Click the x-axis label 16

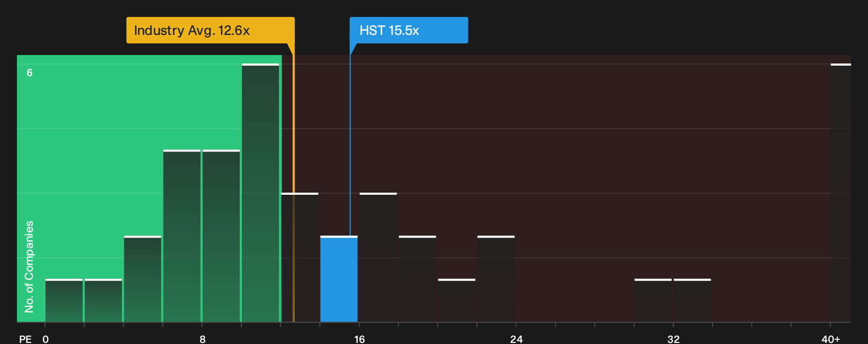click(x=359, y=339)
